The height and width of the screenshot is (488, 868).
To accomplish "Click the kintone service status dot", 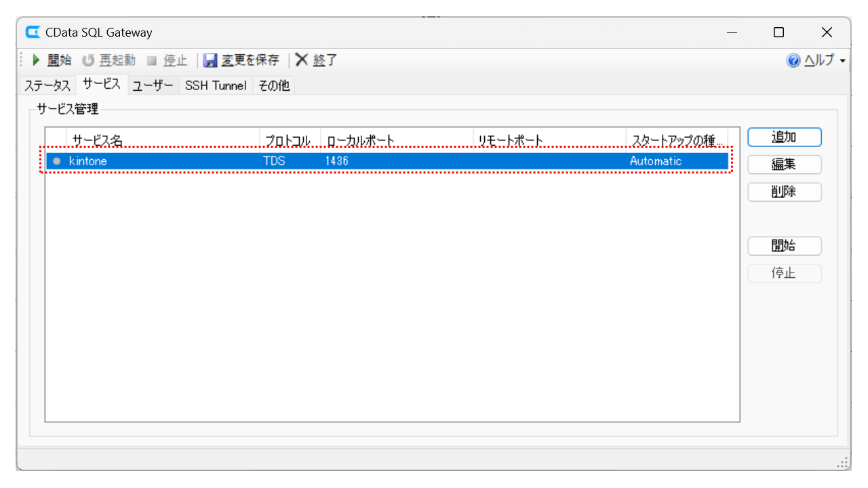I will click(57, 161).
